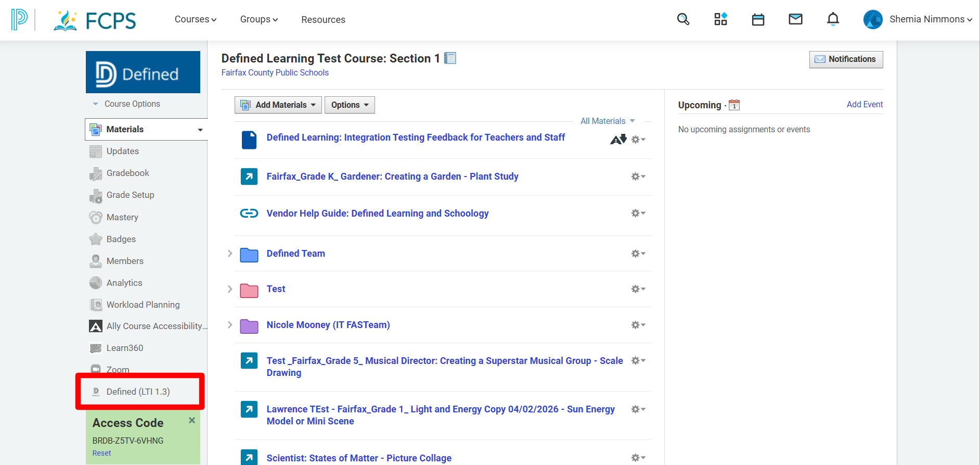This screenshot has height=465, width=980.
Task: Open gear menu for Defined Team folder
Action: [x=638, y=254]
